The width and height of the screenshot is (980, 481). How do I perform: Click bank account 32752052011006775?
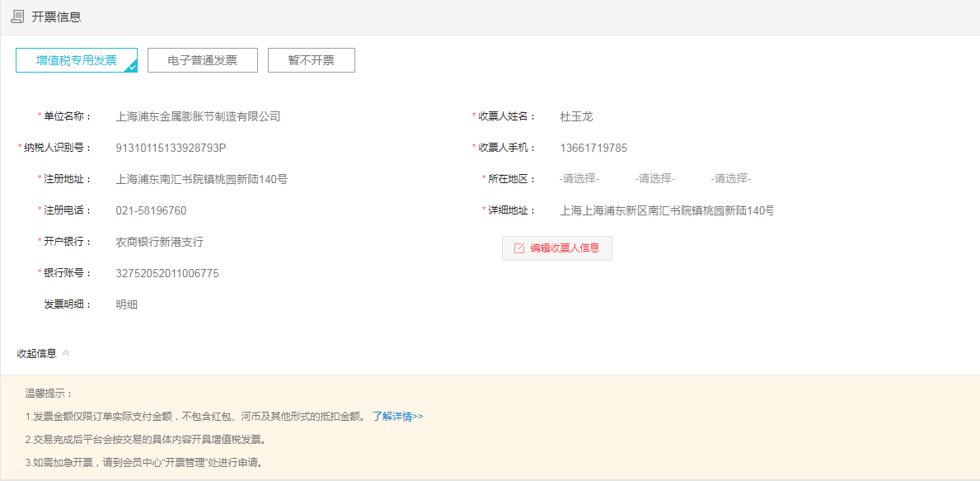tap(167, 273)
